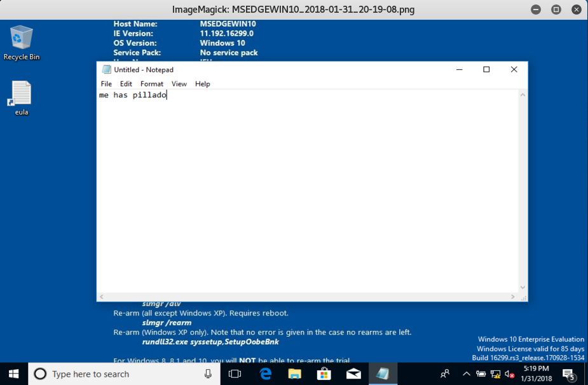The height and width of the screenshot is (385, 588).
Task: Open the People icon in the taskbar
Action: pyautogui.click(x=445, y=374)
